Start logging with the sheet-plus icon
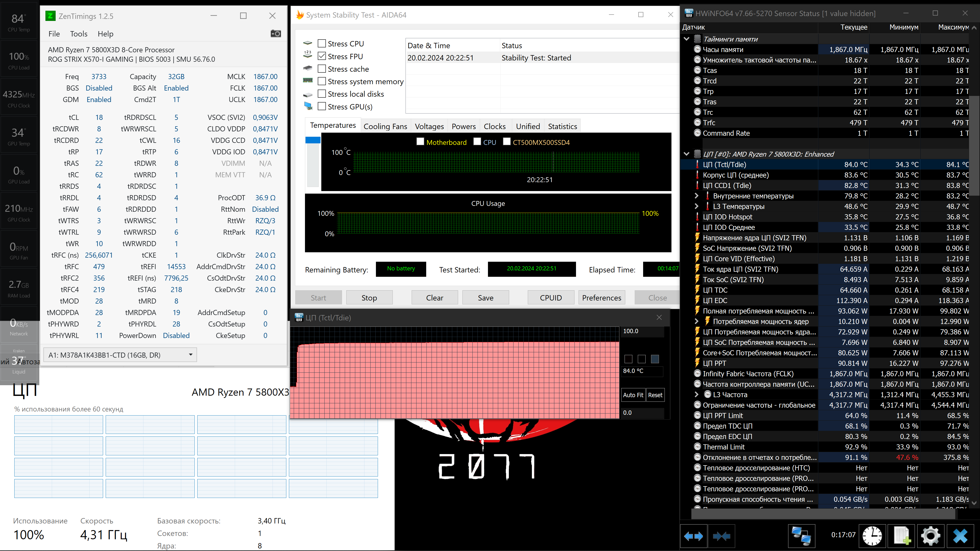The width and height of the screenshot is (980, 551). [x=902, y=536]
